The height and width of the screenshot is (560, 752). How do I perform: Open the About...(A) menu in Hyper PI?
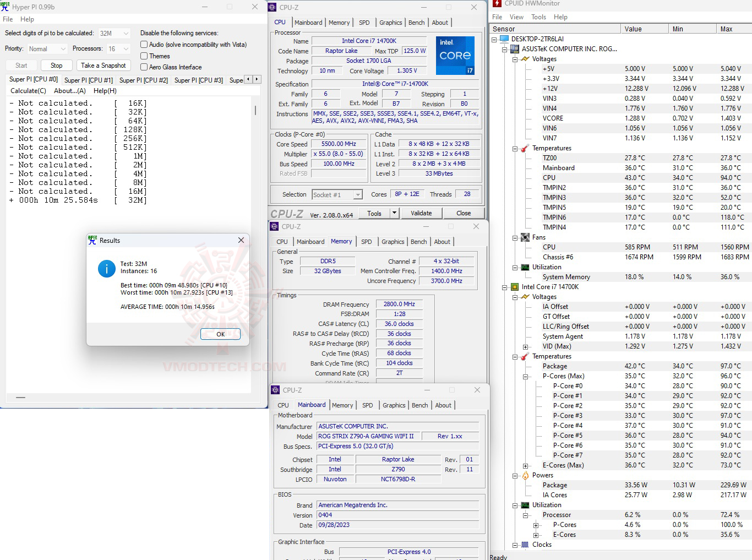point(70,91)
